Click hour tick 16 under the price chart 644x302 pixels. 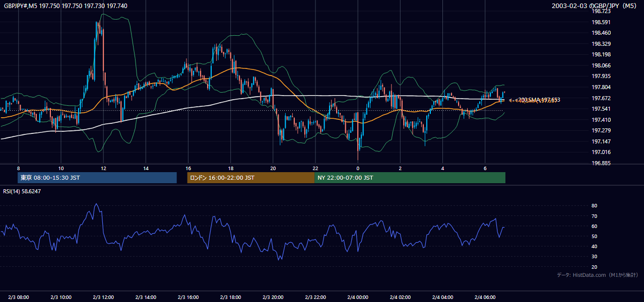tap(188, 168)
